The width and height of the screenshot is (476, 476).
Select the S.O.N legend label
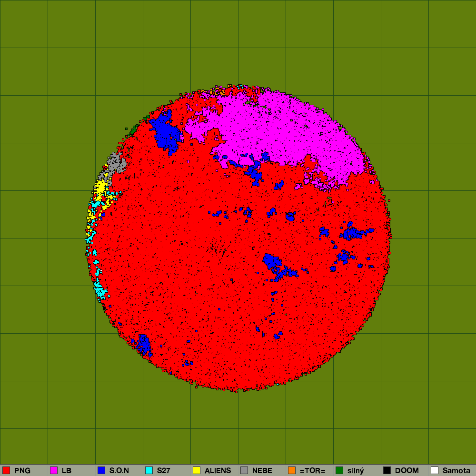(119, 471)
